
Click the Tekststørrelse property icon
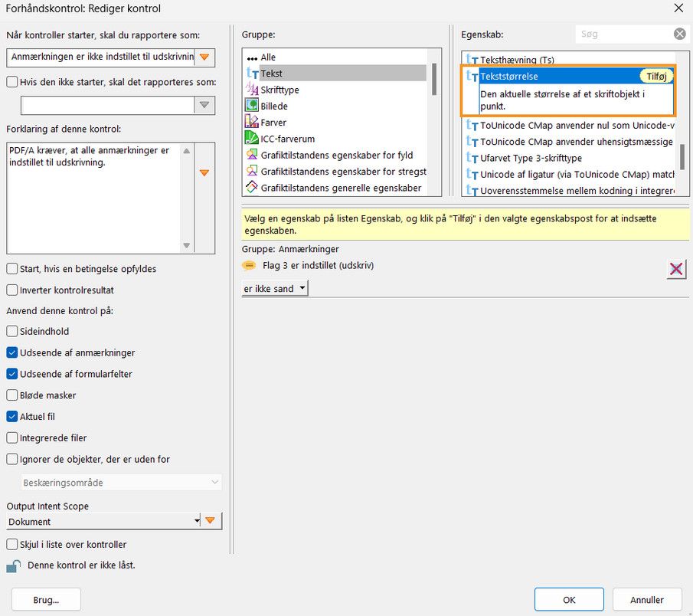tap(472, 76)
